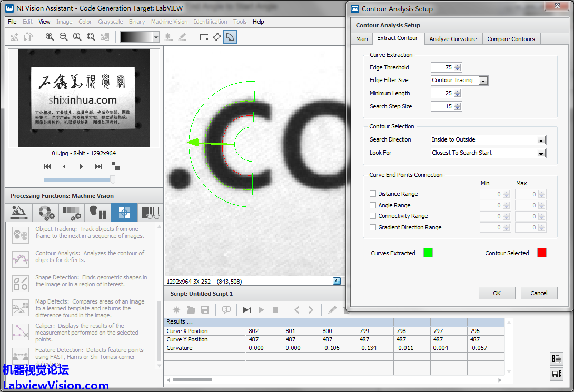Click the Run Once script button
This screenshot has height=392, width=574.
pos(247,310)
